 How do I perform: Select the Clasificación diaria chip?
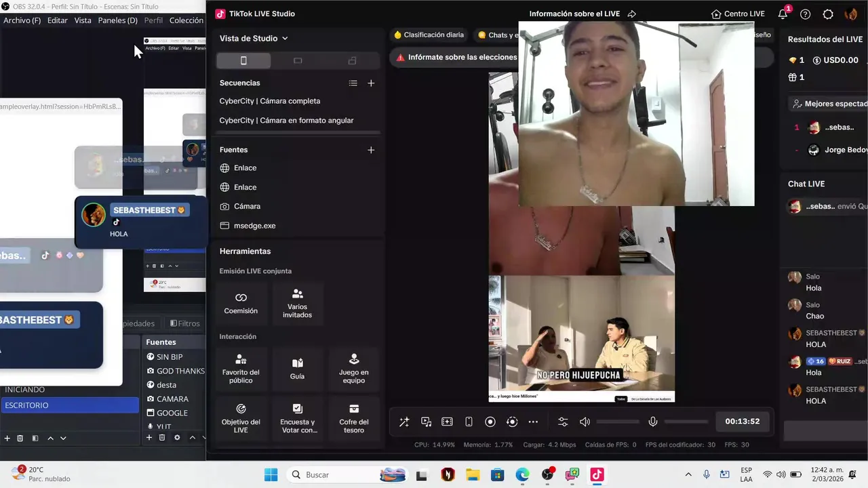pos(430,35)
